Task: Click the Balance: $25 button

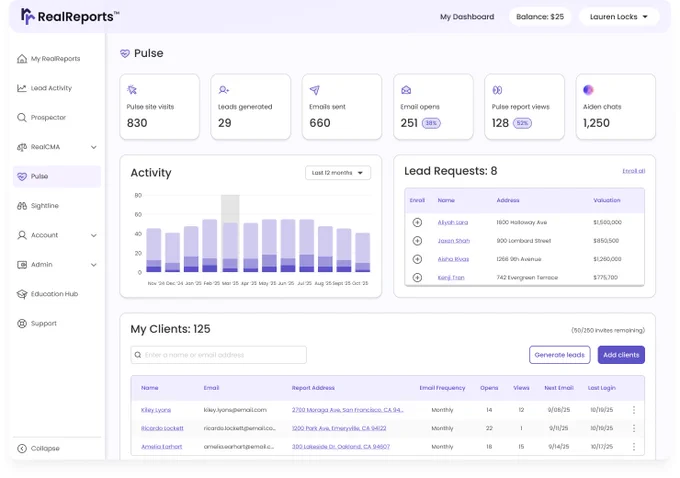Action: pyautogui.click(x=540, y=17)
